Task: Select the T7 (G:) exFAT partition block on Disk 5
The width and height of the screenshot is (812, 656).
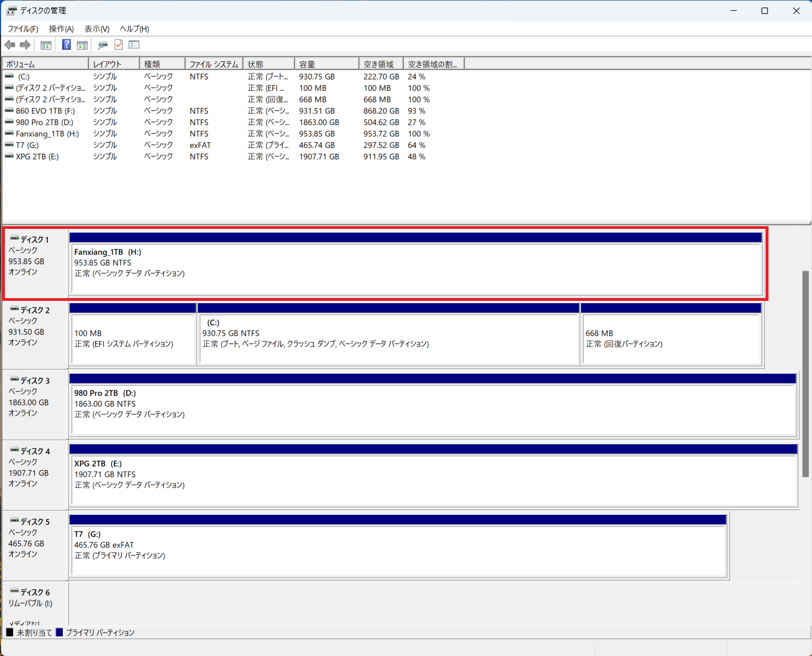Action: [x=398, y=545]
